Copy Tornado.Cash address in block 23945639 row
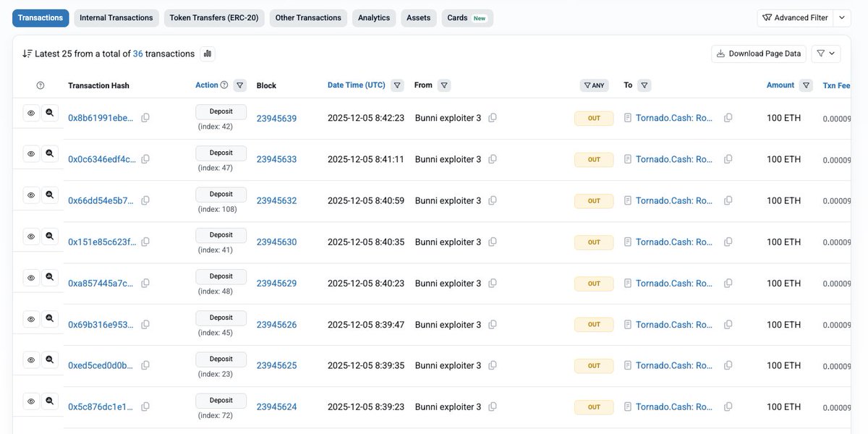 [x=728, y=118]
